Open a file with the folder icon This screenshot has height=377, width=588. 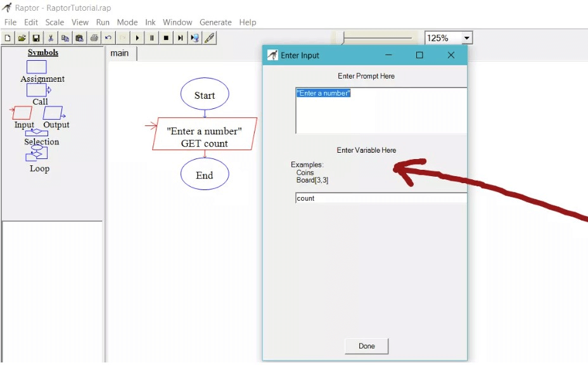click(22, 38)
